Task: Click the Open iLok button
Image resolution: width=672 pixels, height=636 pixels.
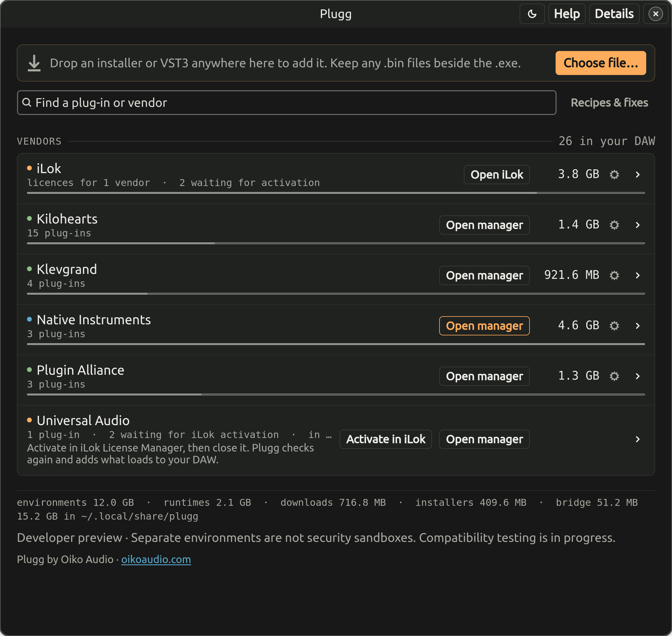Action: 496,175
